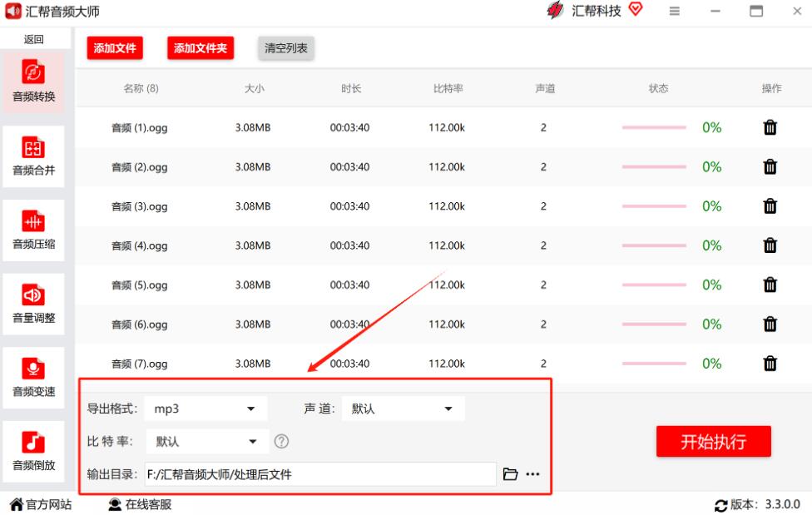Open the 音量调整 volume adjustment tool
812x515 pixels.
(x=33, y=305)
